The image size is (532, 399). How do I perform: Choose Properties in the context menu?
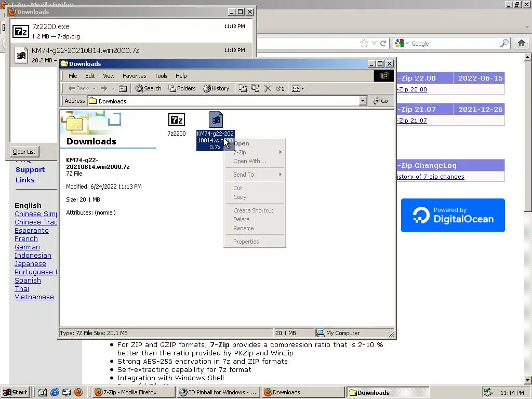pyautogui.click(x=255, y=242)
